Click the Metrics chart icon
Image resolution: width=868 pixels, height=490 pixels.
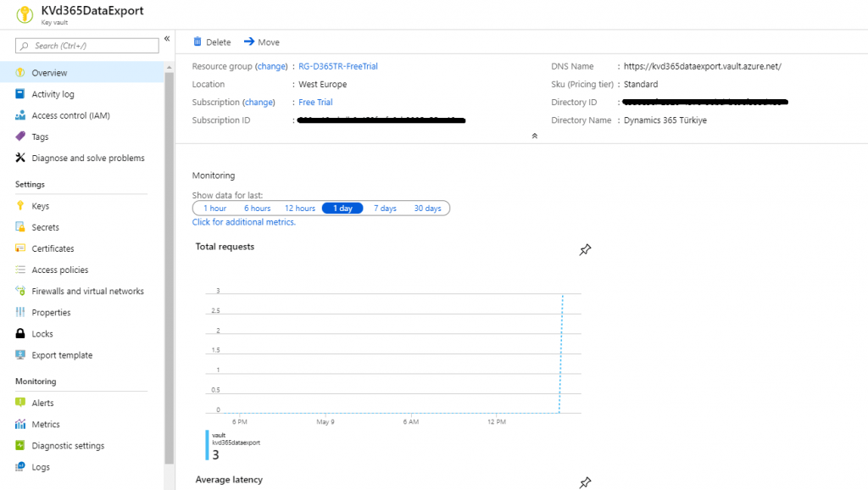(x=20, y=424)
